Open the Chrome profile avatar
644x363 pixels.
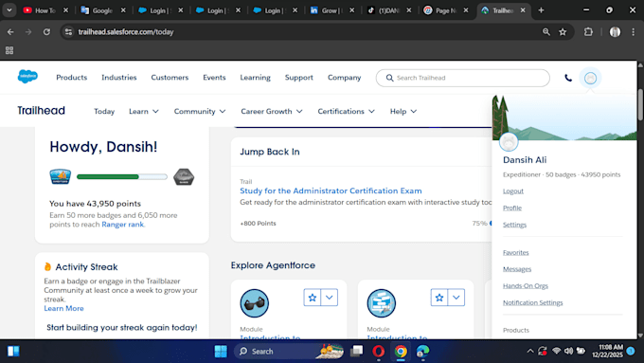point(615,31)
